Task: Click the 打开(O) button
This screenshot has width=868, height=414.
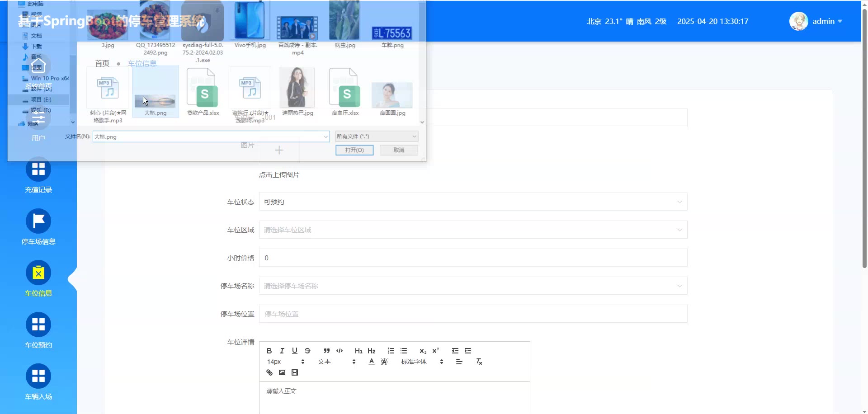Action: coord(354,150)
